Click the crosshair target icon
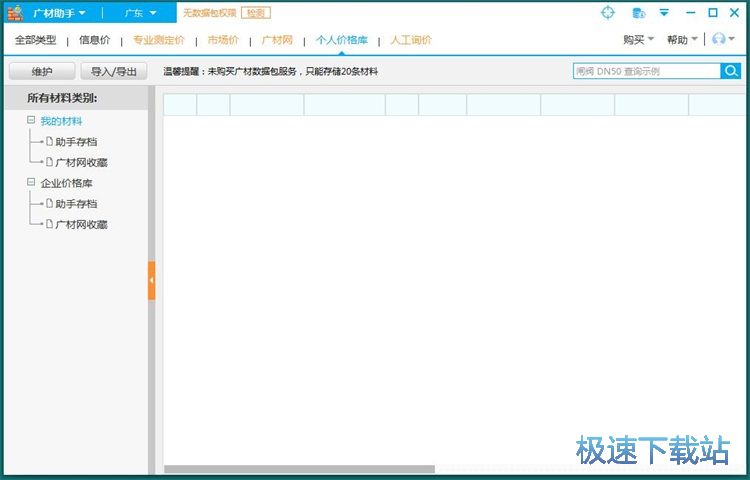 tap(607, 12)
